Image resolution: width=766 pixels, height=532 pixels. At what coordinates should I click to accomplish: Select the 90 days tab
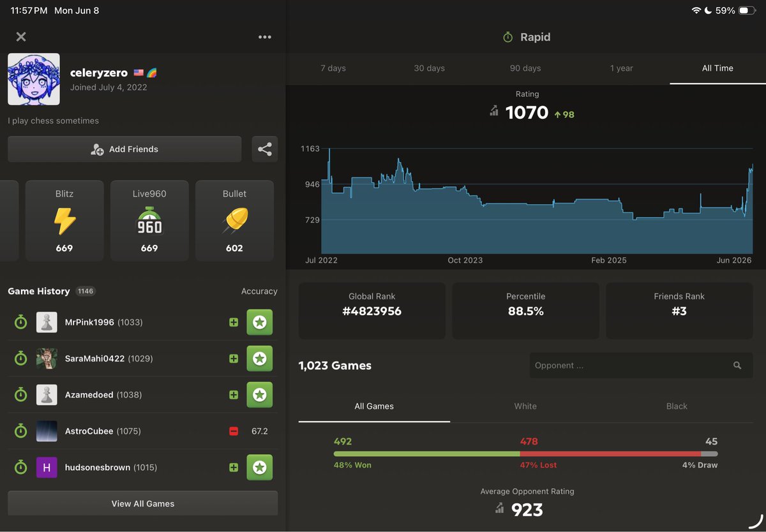[525, 68]
